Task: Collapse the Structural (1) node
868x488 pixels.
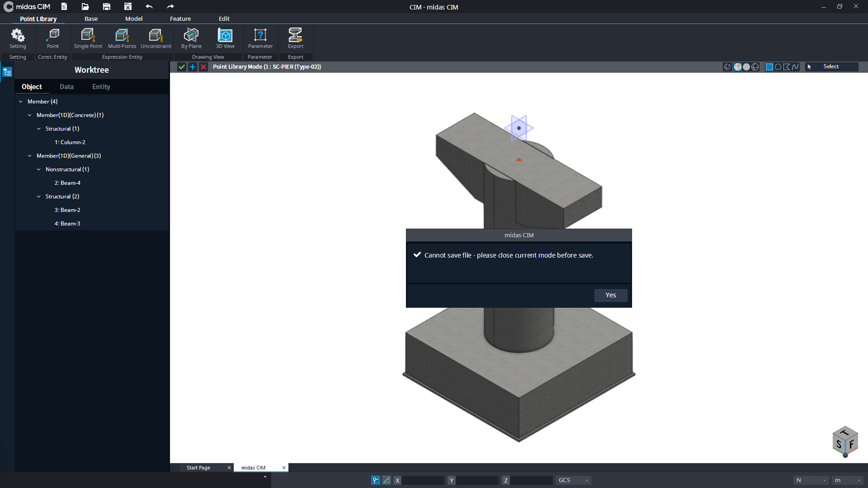Action: click(x=39, y=129)
